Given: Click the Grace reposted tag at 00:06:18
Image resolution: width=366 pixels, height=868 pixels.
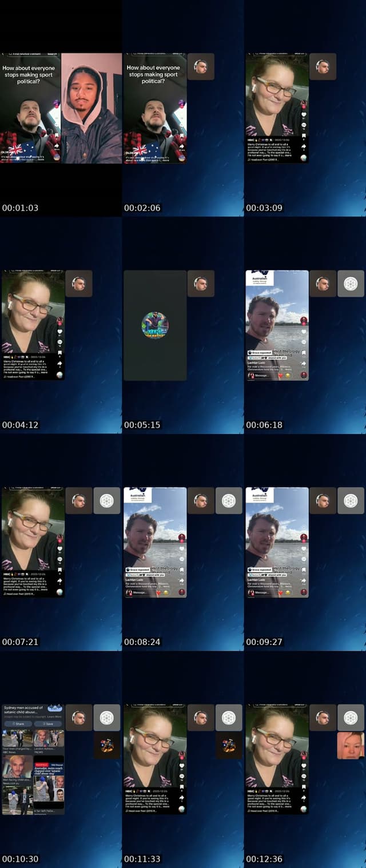Looking at the screenshot, I should point(260,353).
